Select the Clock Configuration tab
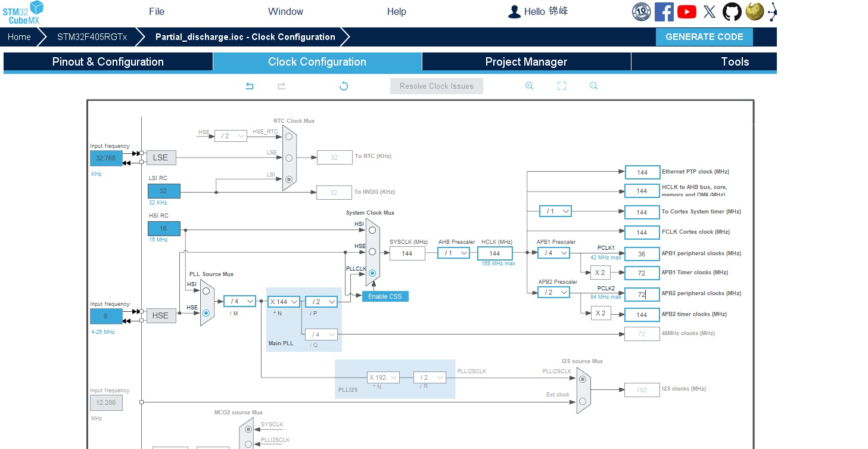 coord(317,62)
